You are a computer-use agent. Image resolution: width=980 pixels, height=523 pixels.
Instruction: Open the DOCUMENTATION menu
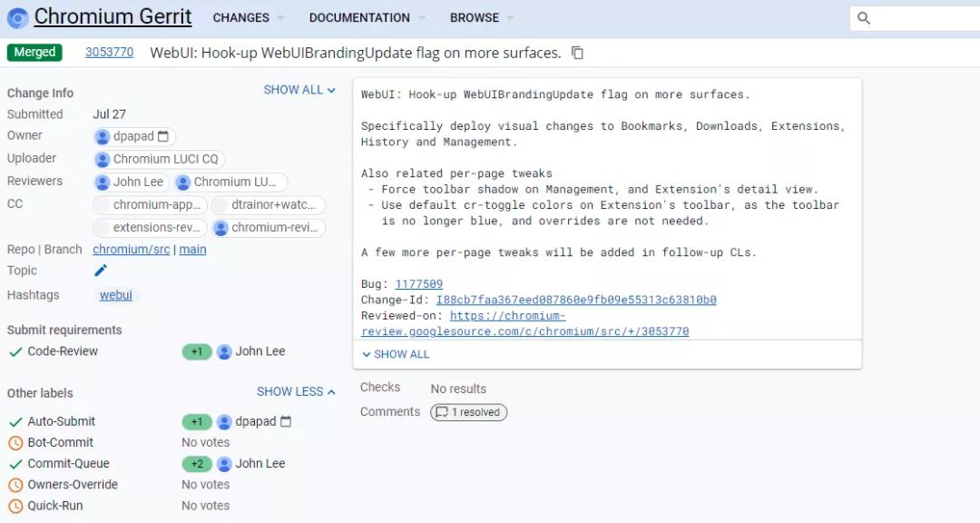[x=367, y=18]
